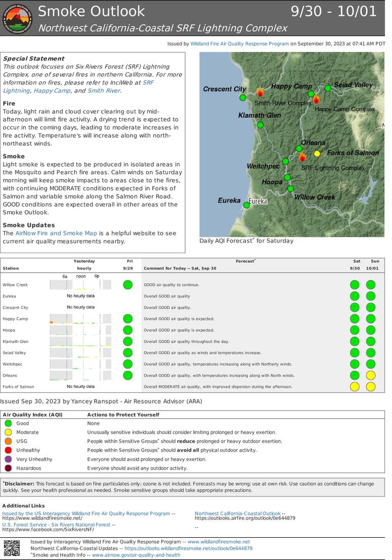
Task: Click the Willow Creek green map marker
Action: [x=290, y=188]
